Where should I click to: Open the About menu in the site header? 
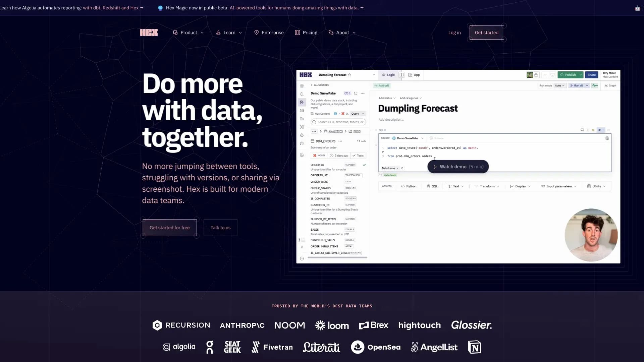[x=342, y=33]
